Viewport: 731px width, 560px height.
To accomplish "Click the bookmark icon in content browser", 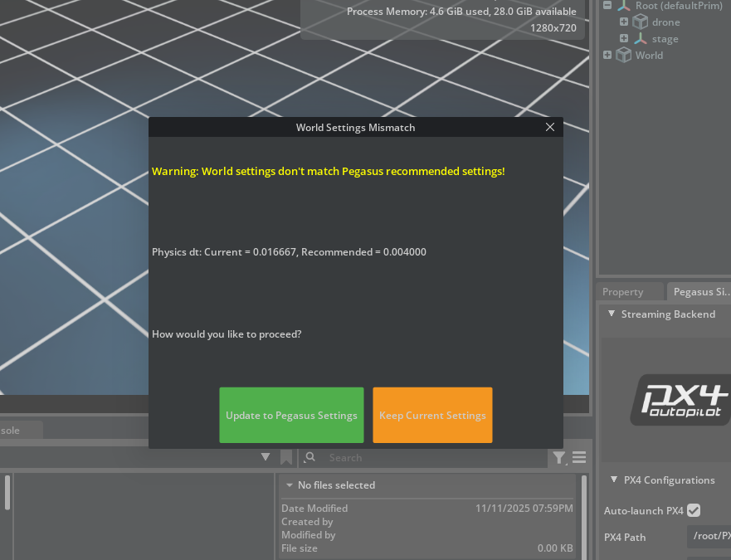I will [x=286, y=458].
